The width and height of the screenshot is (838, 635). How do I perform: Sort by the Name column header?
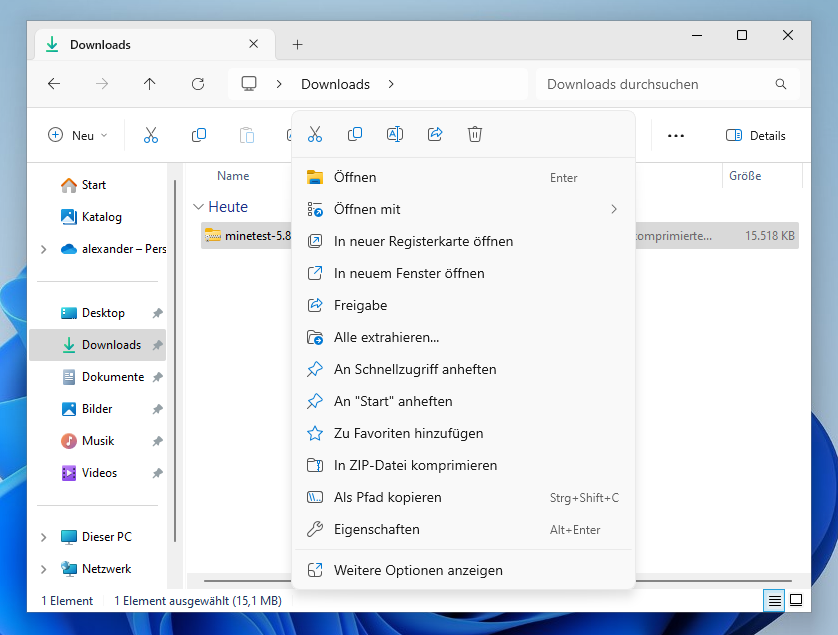(x=233, y=176)
